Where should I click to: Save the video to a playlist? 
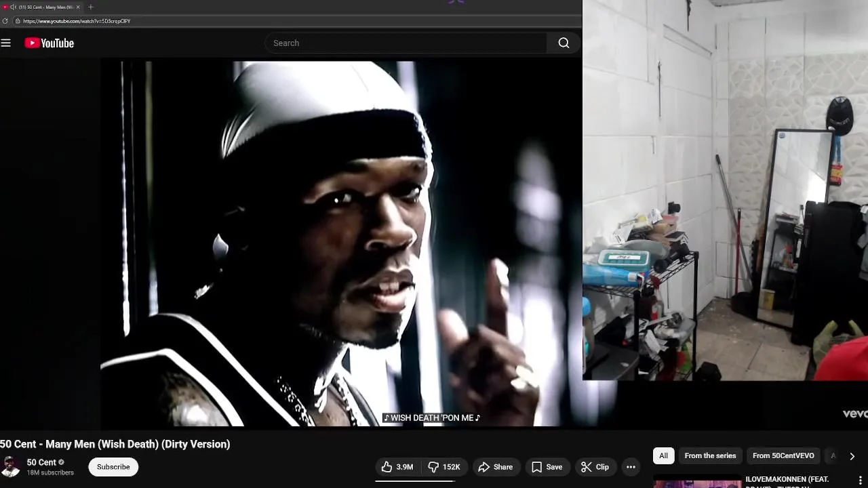pyautogui.click(x=547, y=467)
